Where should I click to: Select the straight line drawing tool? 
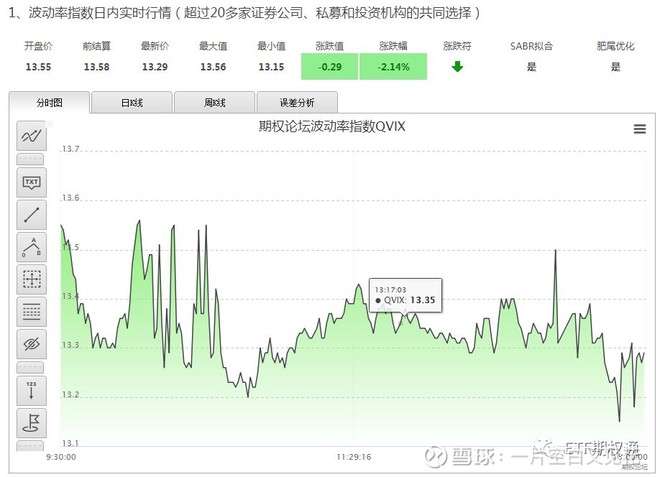tap(32, 215)
